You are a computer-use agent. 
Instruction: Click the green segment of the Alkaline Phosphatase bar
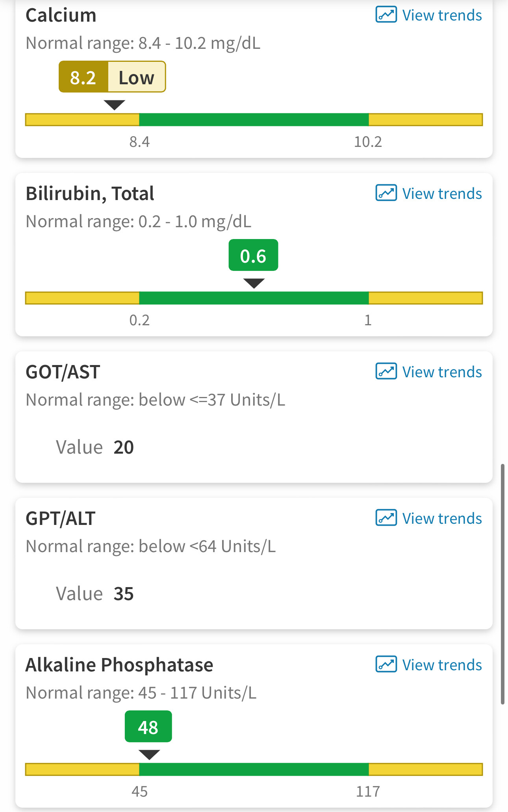[254, 769]
